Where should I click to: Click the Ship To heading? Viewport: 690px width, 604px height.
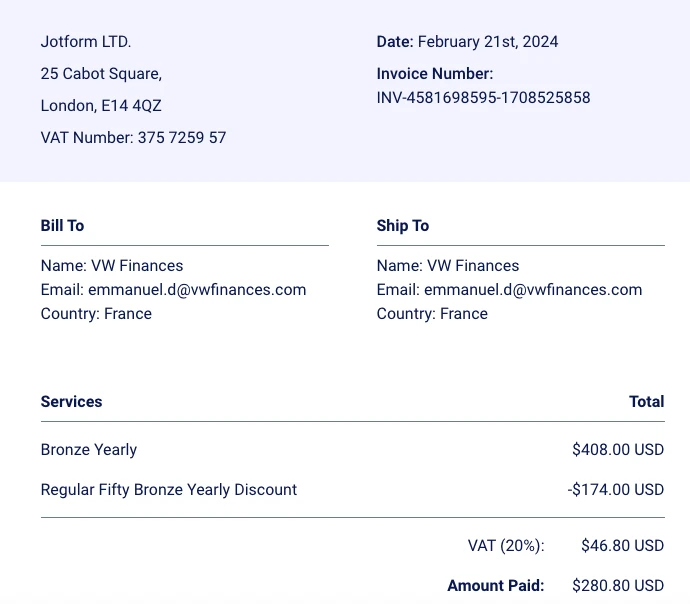click(x=403, y=226)
